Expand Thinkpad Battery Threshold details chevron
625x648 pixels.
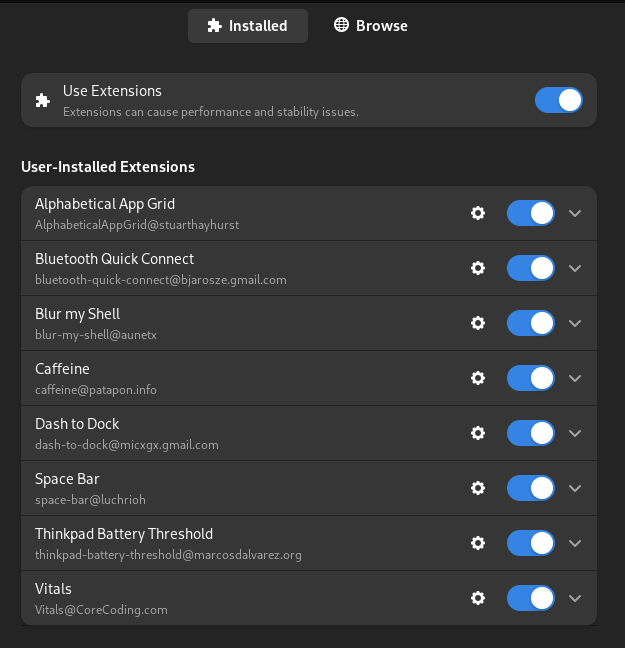coord(575,543)
